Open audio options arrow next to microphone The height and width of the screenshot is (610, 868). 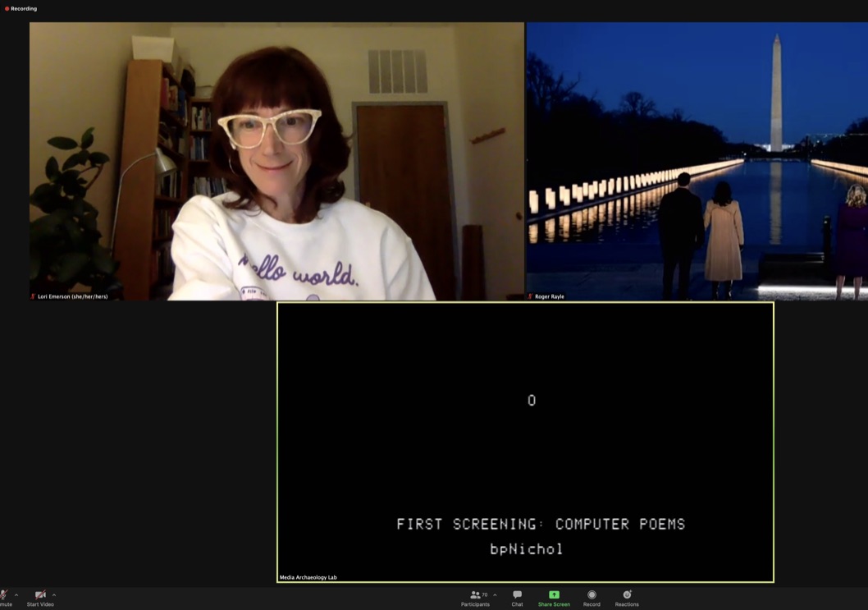coord(16,595)
